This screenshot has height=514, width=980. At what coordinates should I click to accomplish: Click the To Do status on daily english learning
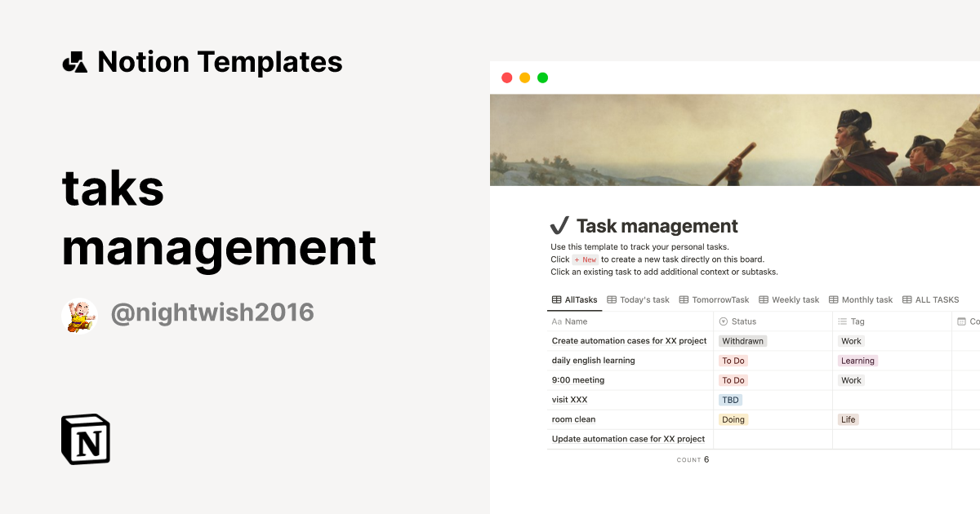click(733, 361)
